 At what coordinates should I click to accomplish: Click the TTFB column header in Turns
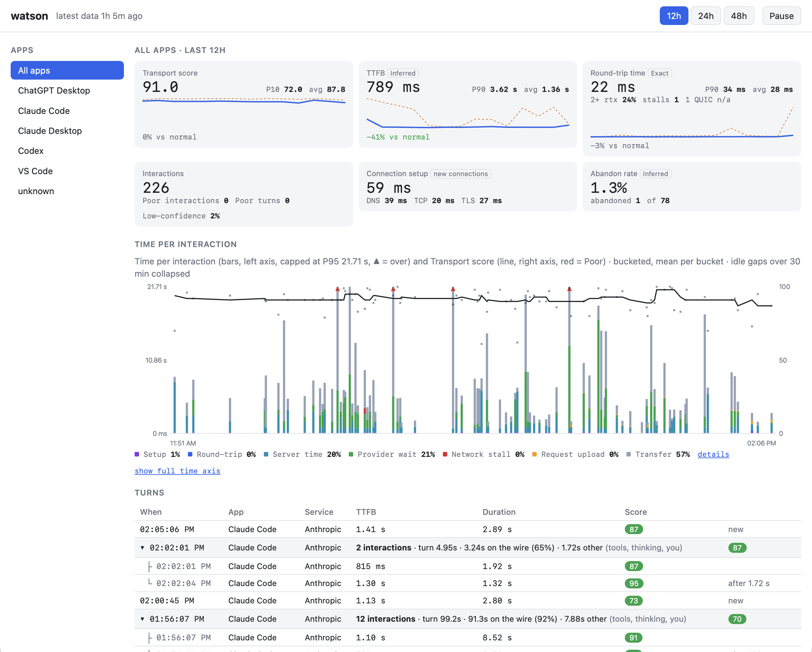(x=366, y=511)
